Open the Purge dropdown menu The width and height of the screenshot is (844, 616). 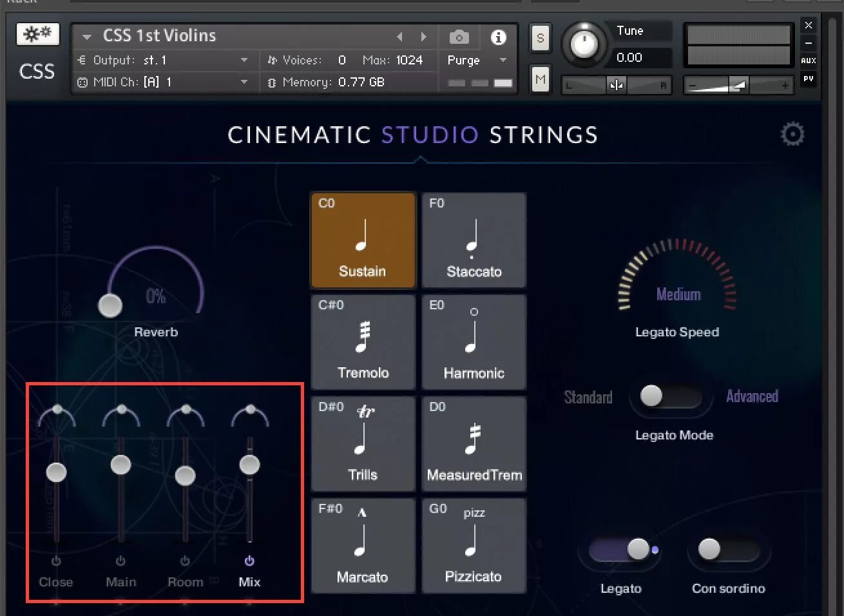(x=477, y=60)
